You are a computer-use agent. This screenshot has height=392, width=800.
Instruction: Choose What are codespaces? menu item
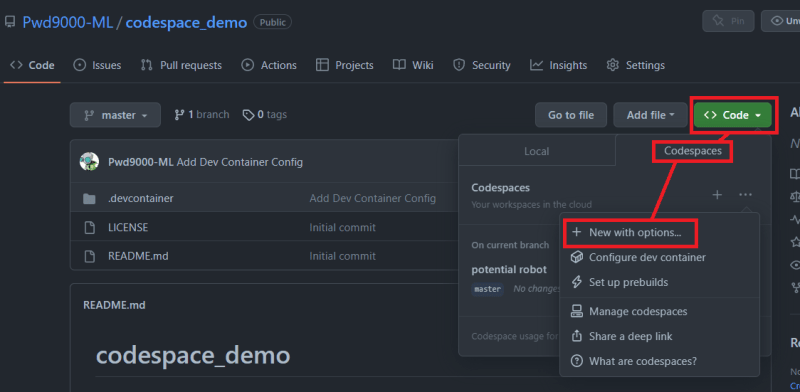659,361
